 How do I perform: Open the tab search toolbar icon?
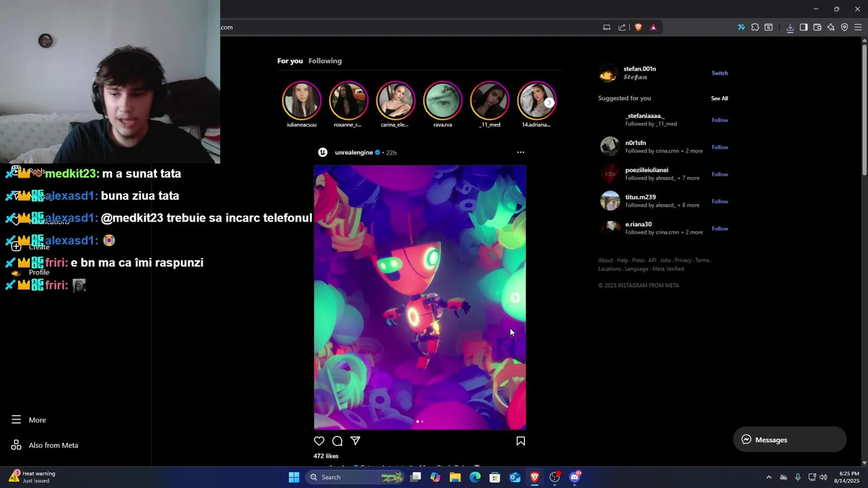tap(768, 27)
